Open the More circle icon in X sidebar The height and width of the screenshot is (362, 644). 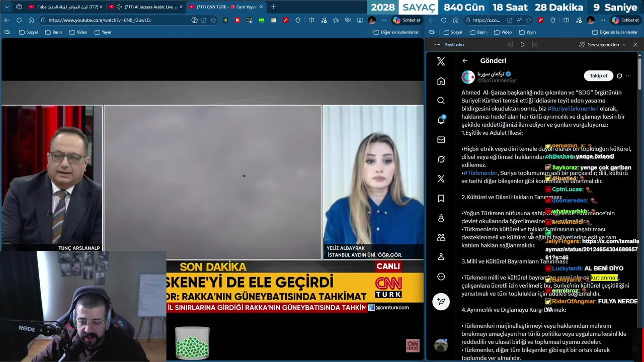pyautogui.click(x=441, y=277)
